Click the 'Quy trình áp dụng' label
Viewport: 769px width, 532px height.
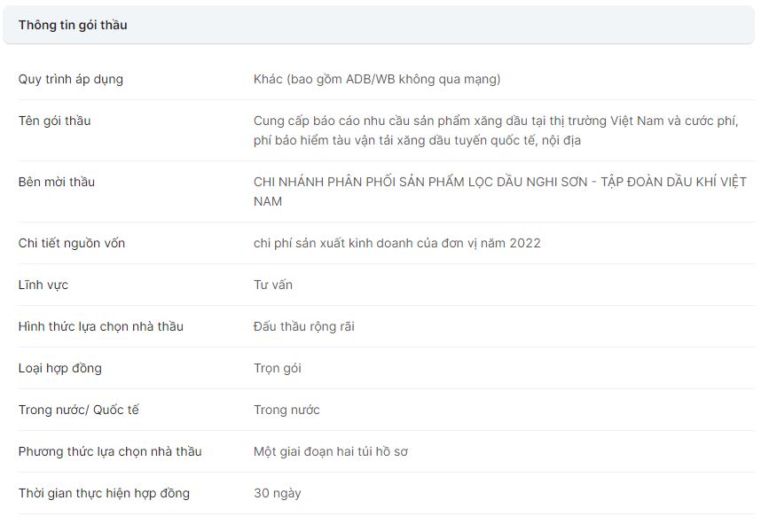[x=71, y=79]
